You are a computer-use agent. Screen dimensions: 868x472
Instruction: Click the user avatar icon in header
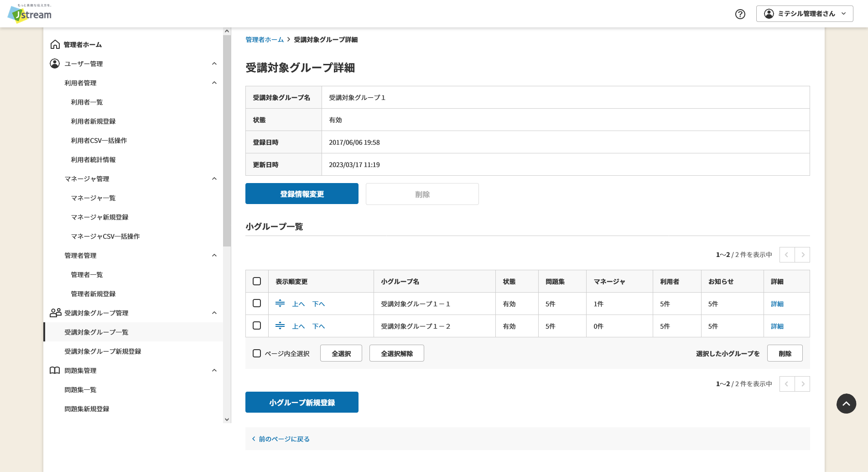click(769, 14)
